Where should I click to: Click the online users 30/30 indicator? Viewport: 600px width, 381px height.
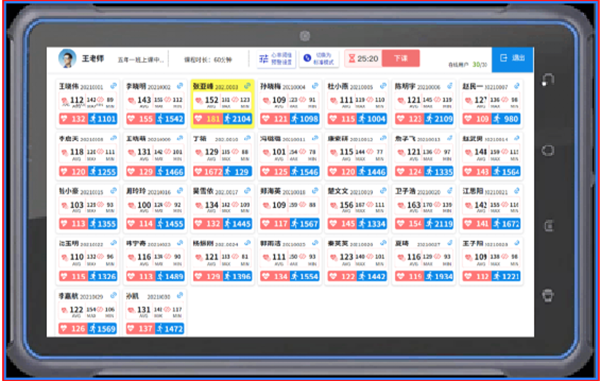[467, 65]
